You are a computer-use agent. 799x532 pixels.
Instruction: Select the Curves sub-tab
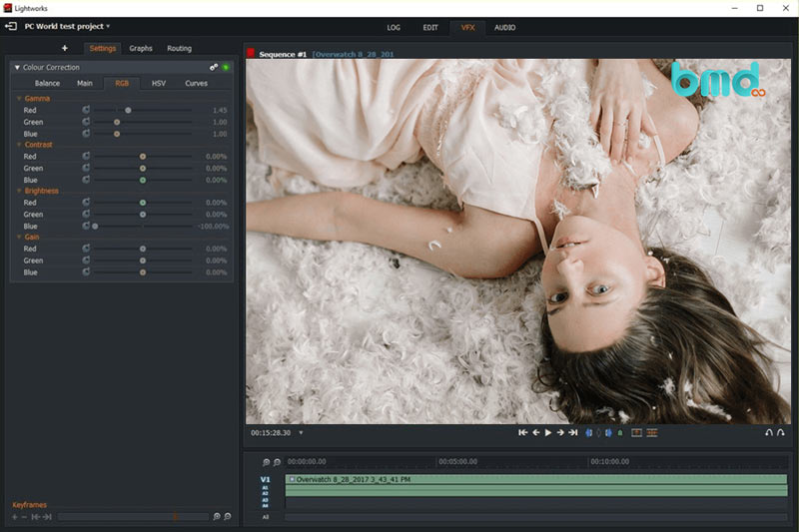pos(196,83)
